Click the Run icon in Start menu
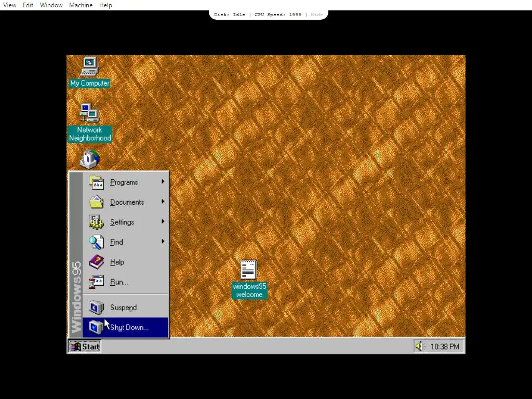 [x=96, y=282]
